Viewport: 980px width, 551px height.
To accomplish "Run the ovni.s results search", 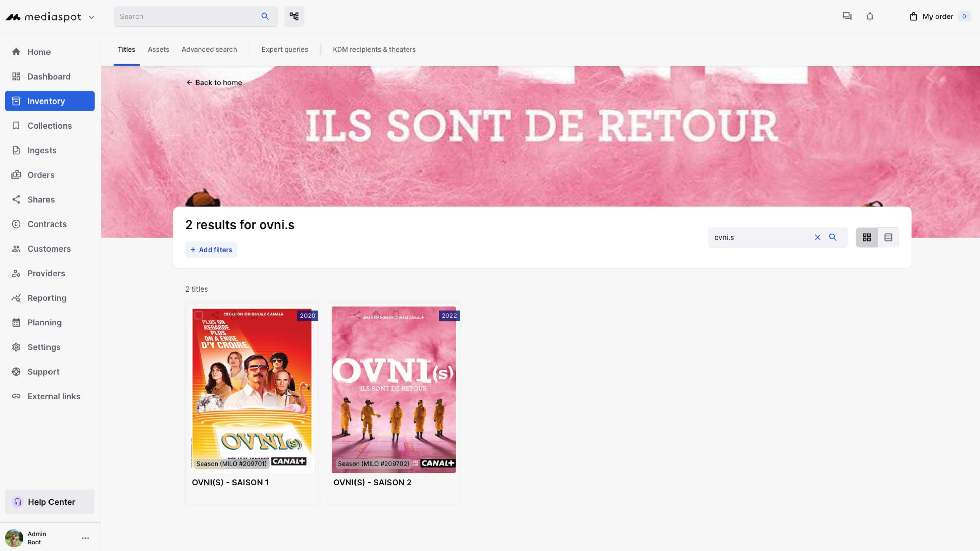I will (833, 237).
